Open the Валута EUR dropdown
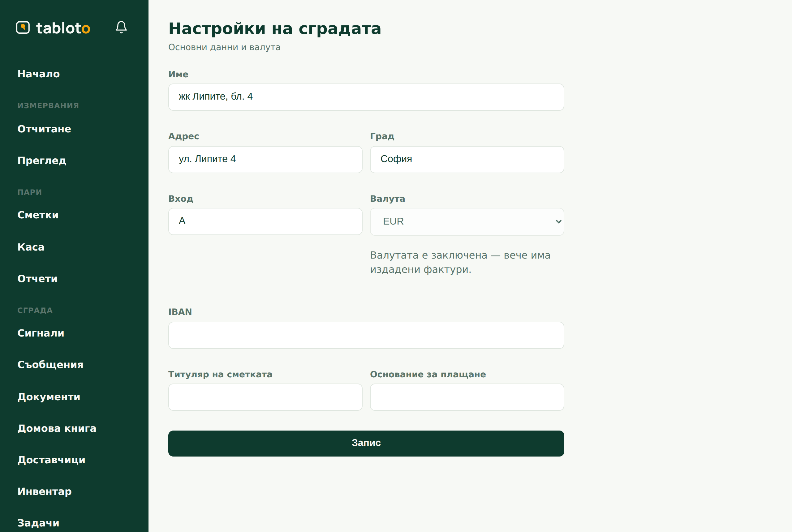Viewport: 792px width, 532px height. click(467, 221)
